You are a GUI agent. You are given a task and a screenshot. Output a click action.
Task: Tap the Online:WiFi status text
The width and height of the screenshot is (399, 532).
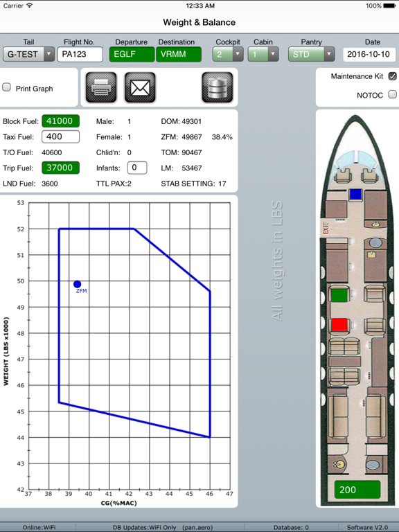tap(39, 527)
